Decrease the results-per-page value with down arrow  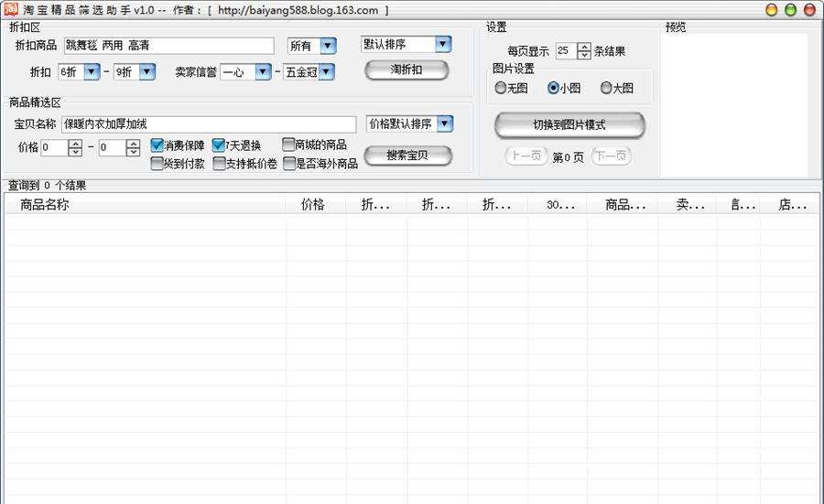click(x=584, y=55)
